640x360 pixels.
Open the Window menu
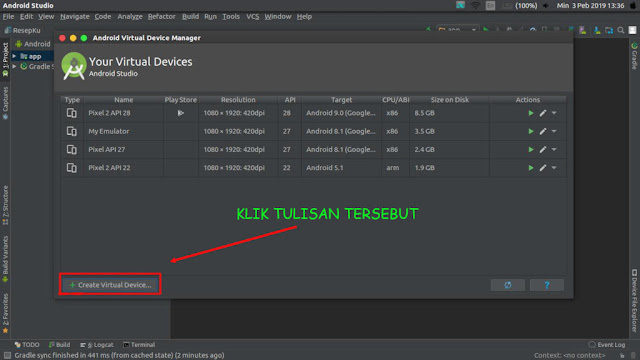(x=278, y=16)
